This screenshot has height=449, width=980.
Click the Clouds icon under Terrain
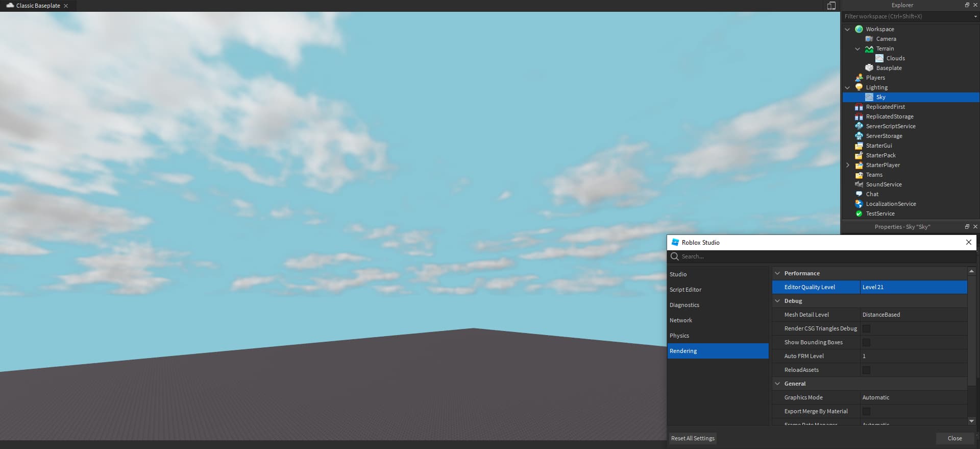pyautogui.click(x=879, y=58)
